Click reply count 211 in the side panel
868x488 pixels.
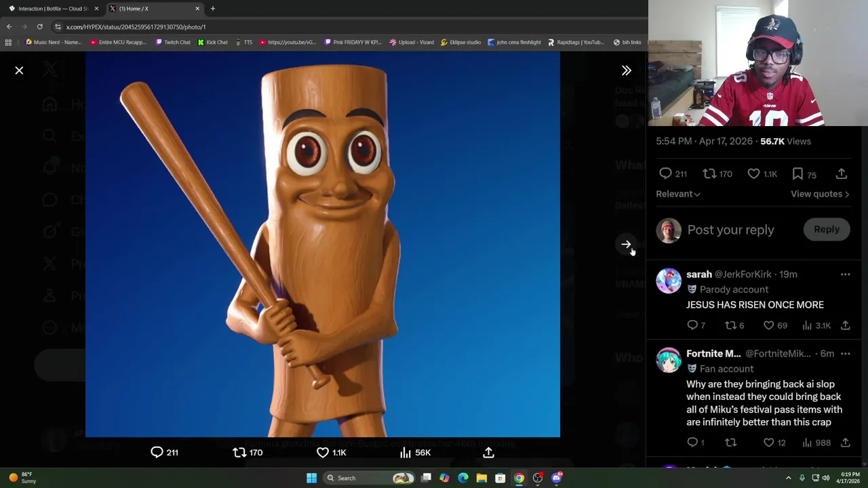coord(673,174)
